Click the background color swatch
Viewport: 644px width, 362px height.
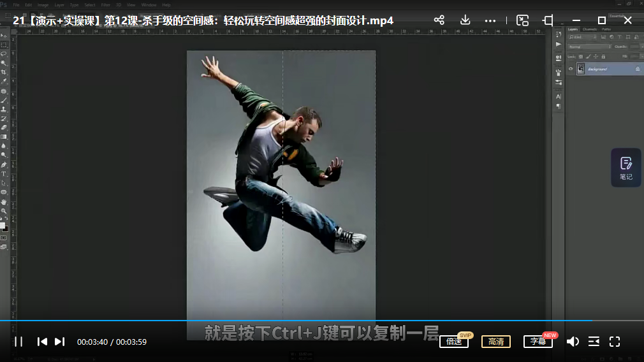pyautogui.click(x=6, y=229)
